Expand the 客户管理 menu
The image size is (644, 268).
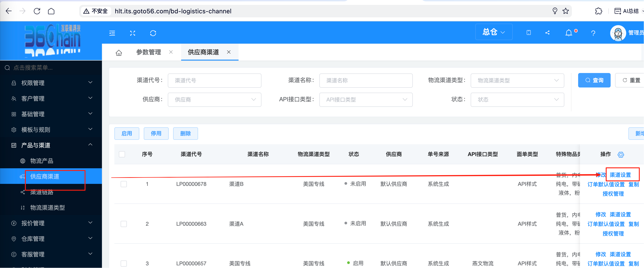click(x=51, y=99)
